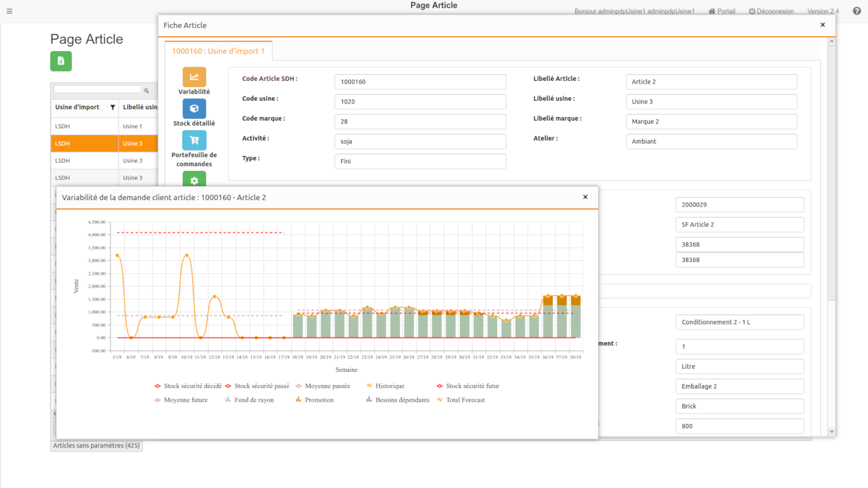
Task: Click the Atelier field Ambiant
Action: coord(711,142)
